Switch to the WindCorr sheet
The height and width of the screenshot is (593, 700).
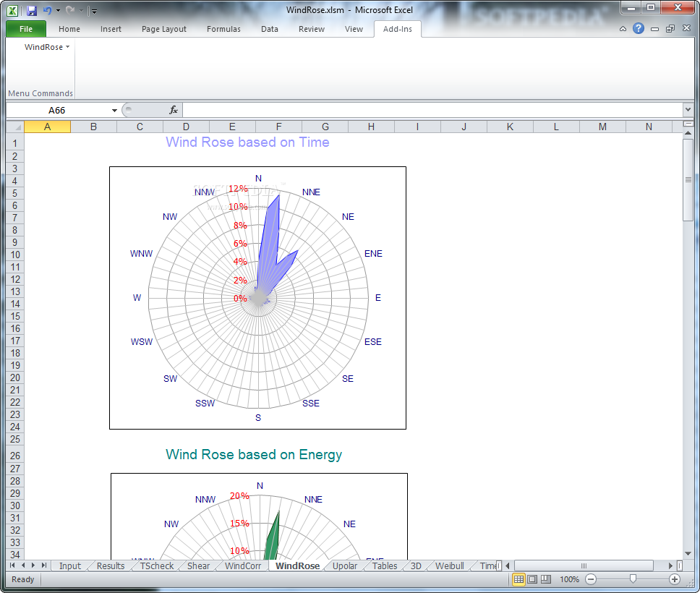point(243,566)
